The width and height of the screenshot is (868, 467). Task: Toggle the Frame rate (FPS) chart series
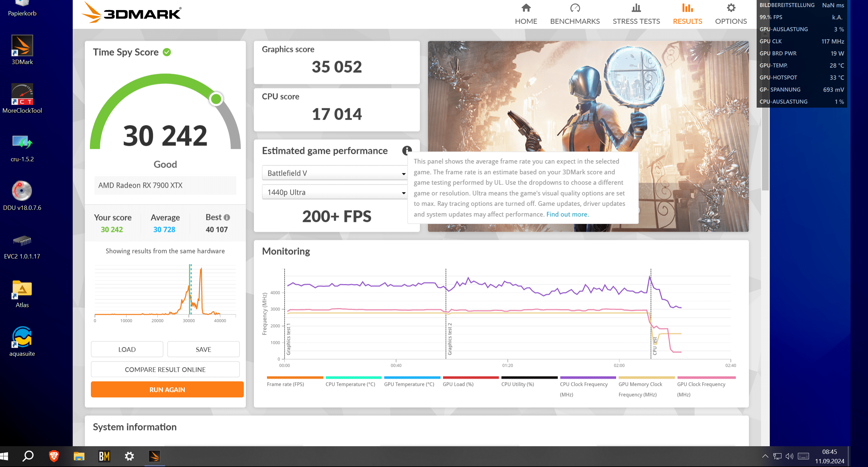[x=285, y=384]
